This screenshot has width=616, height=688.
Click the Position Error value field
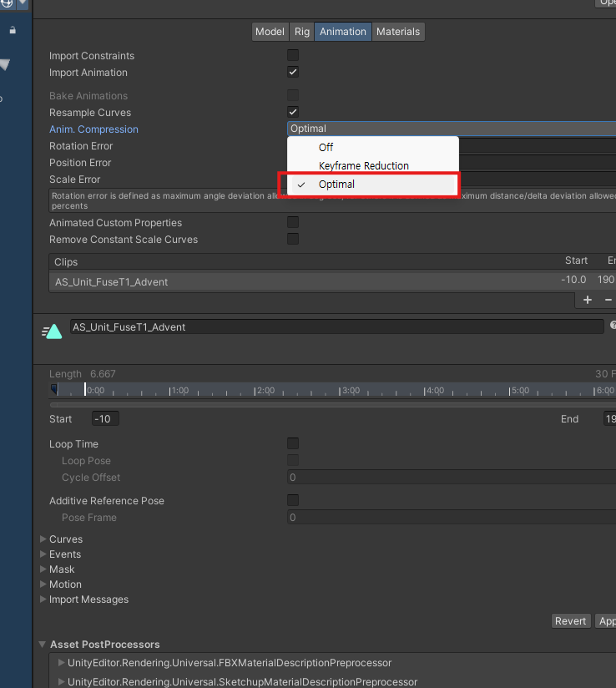tap(538, 162)
